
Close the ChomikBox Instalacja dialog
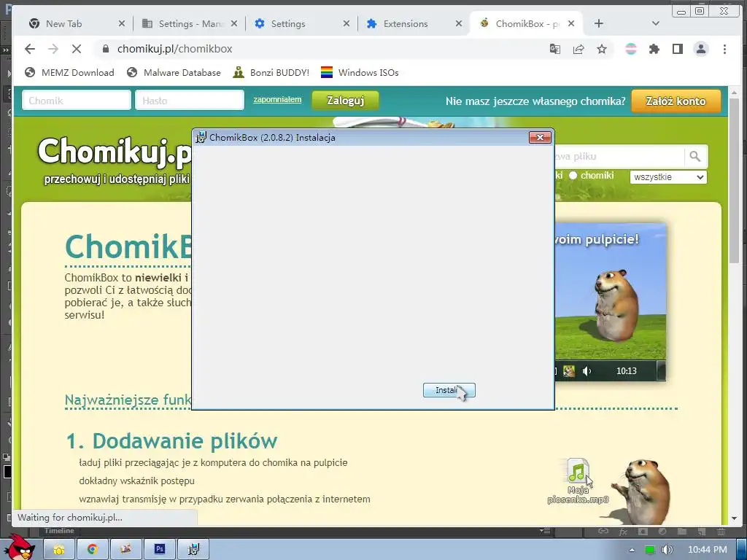[540, 137]
